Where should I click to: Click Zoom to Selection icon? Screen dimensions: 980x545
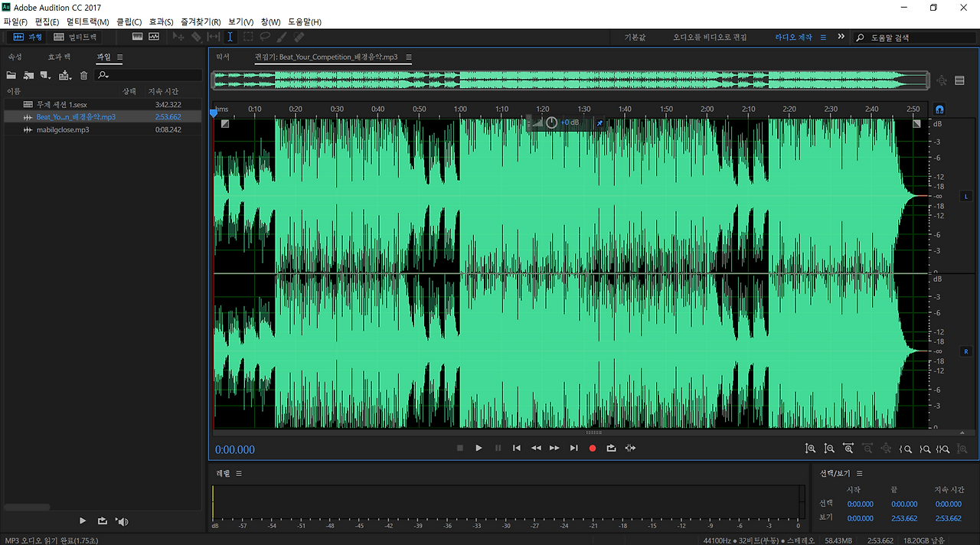(x=943, y=449)
